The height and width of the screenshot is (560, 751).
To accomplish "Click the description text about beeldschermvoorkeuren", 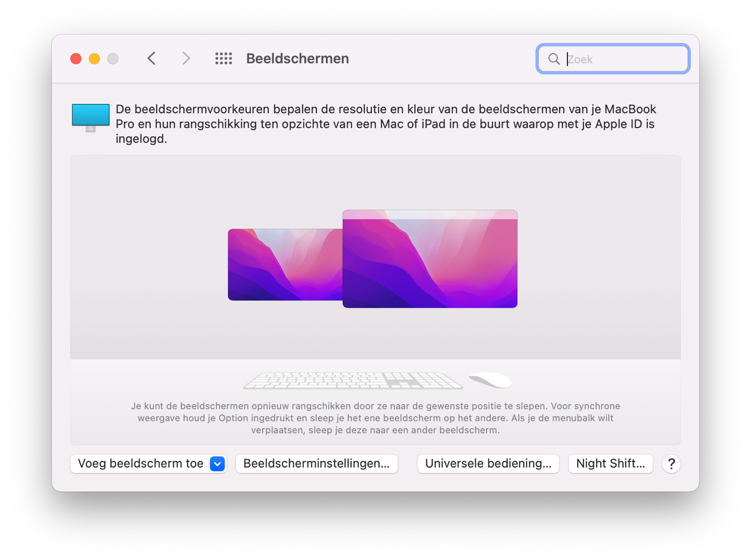I will (386, 124).
